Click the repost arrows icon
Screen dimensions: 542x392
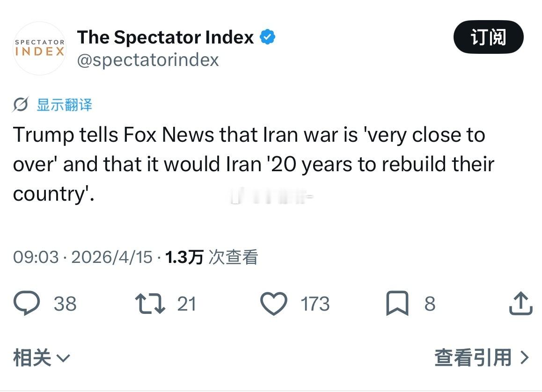(150, 304)
